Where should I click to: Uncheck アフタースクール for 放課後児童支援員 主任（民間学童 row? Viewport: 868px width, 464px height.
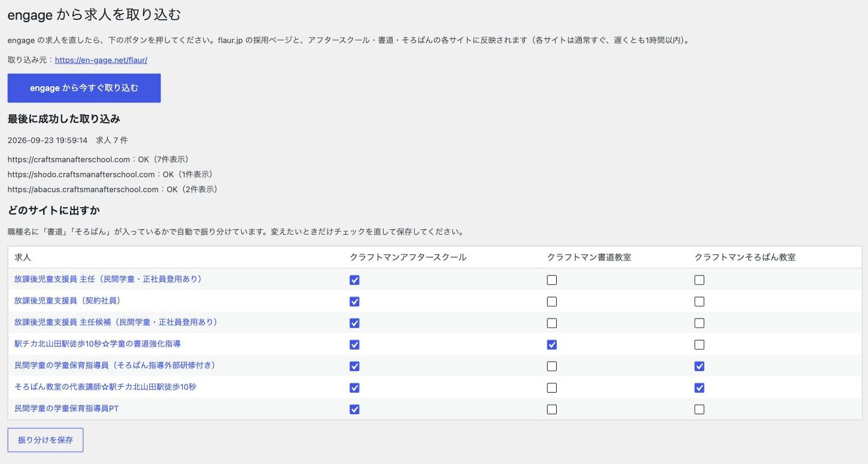(x=354, y=280)
